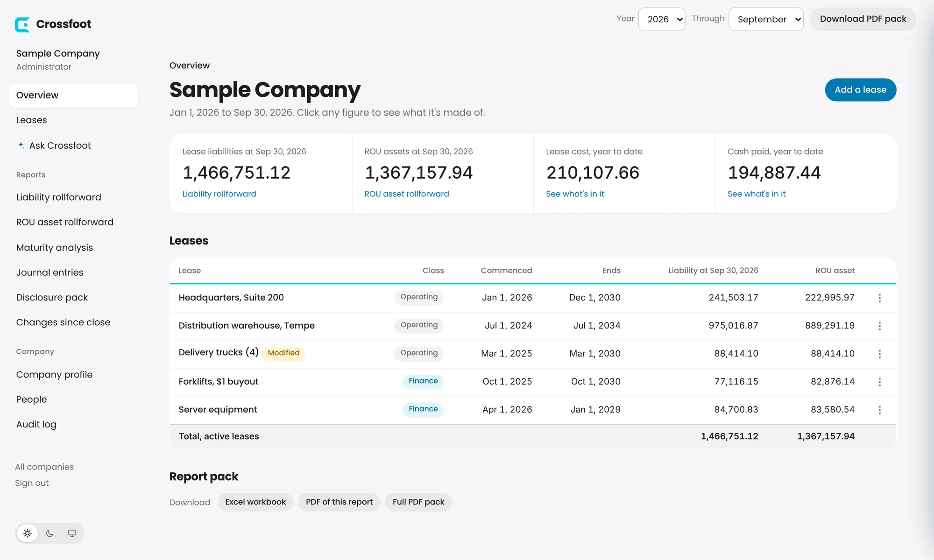Open row actions menu for Distribution warehouse, Tempe
Viewport: 934px width, 560px height.
coord(879,326)
